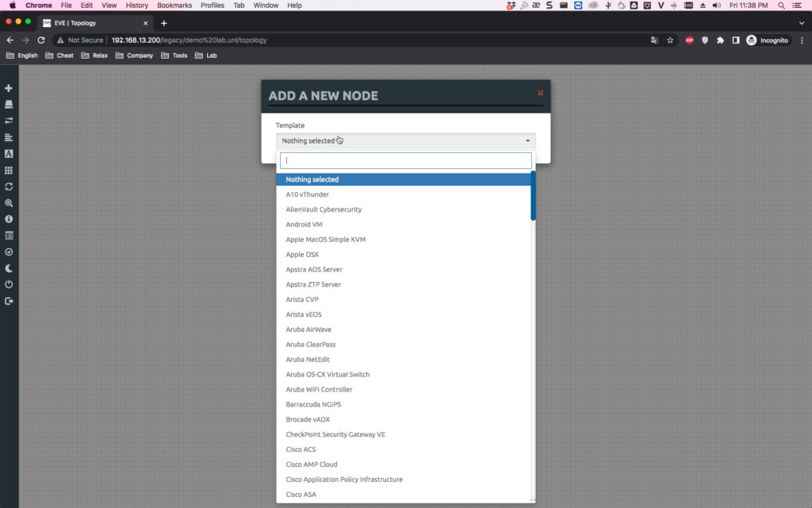Click the Refresh topology icon in sidebar

9,187
